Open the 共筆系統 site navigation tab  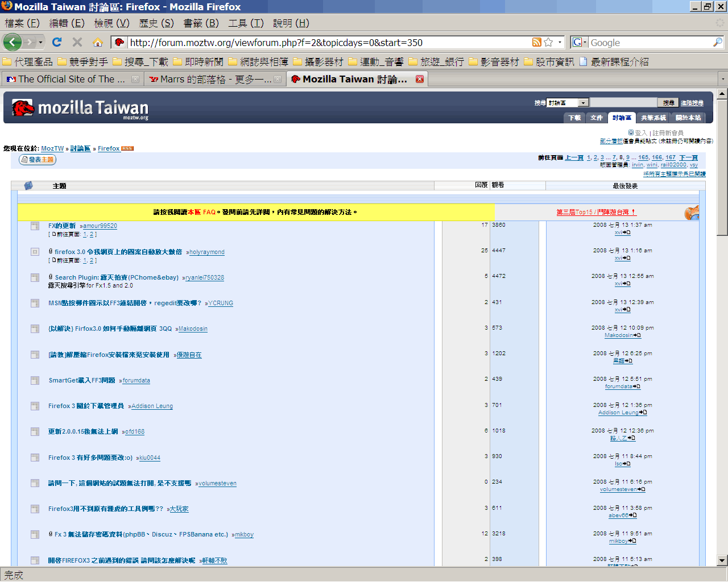pos(653,118)
